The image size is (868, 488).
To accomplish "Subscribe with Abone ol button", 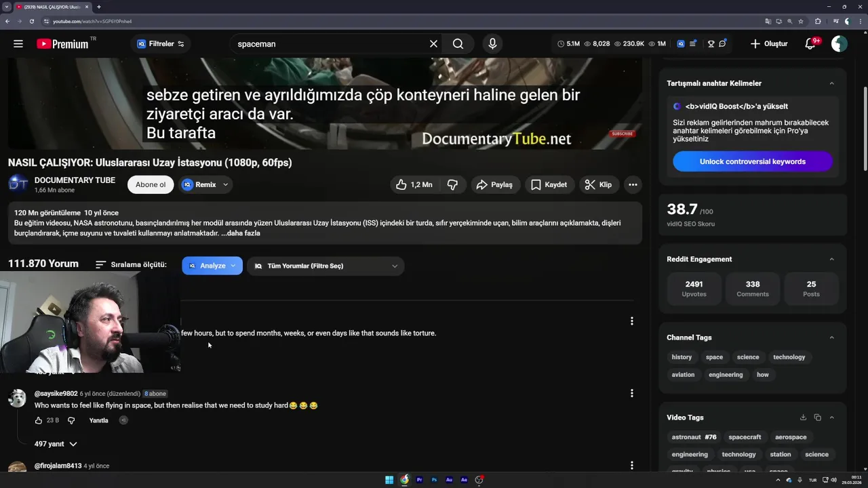I will coord(151,184).
